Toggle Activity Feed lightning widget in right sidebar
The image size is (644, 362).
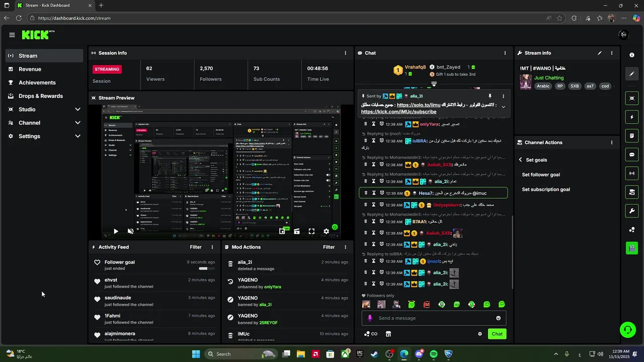(x=632, y=117)
